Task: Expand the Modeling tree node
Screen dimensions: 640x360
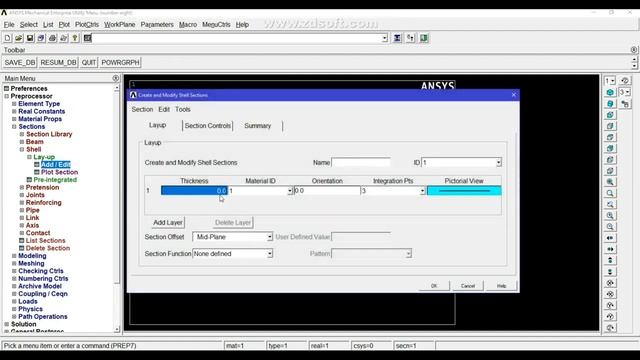Action: (x=14, y=256)
